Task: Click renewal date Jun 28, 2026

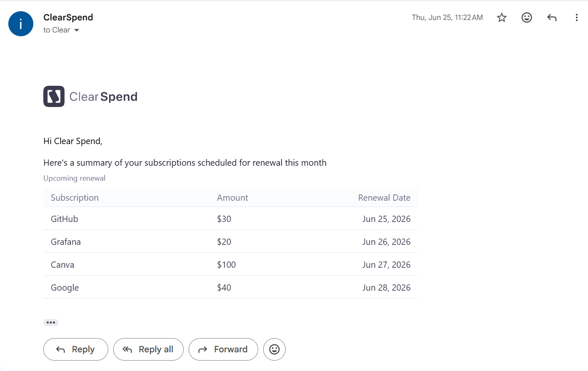Action: pyautogui.click(x=386, y=288)
